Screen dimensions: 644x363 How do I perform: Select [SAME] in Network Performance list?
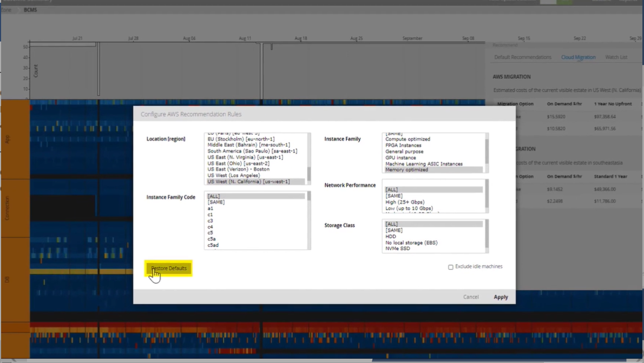point(394,196)
